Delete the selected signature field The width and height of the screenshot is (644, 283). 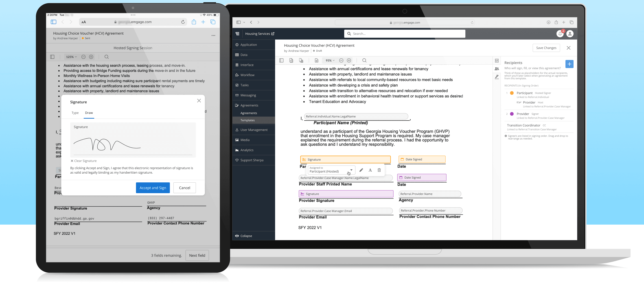pyautogui.click(x=379, y=170)
